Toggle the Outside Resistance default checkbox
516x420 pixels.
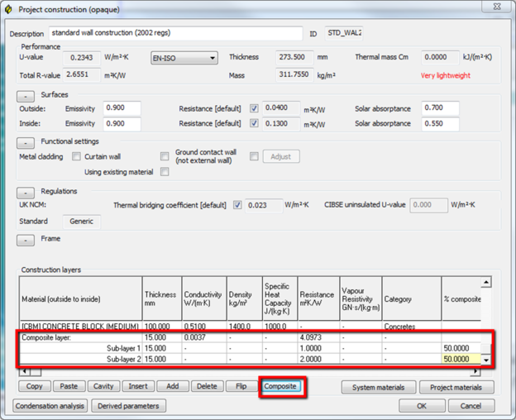[254, 108]
